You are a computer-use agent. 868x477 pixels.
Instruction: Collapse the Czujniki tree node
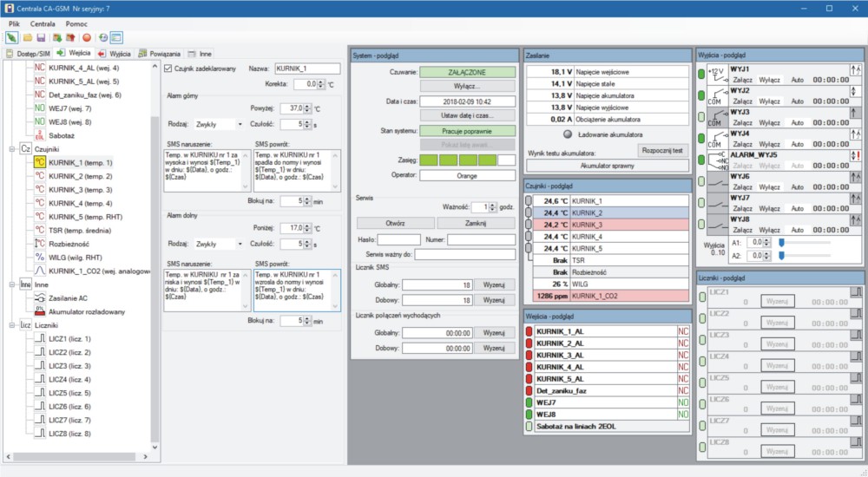11,149
